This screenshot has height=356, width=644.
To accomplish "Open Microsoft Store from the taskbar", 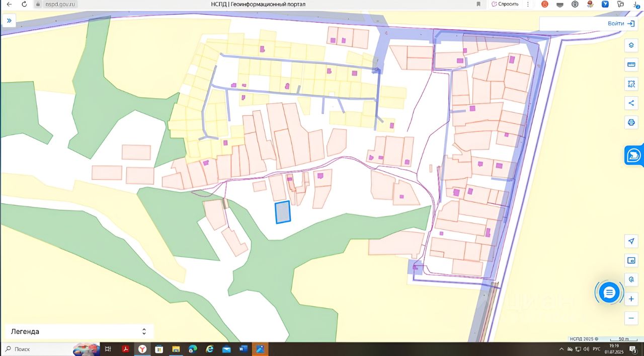I will pyautogui.click(x=159, y=349).
